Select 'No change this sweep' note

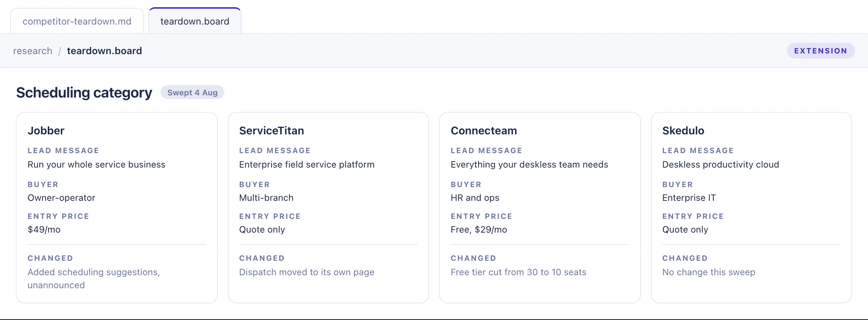pos(709,272)
